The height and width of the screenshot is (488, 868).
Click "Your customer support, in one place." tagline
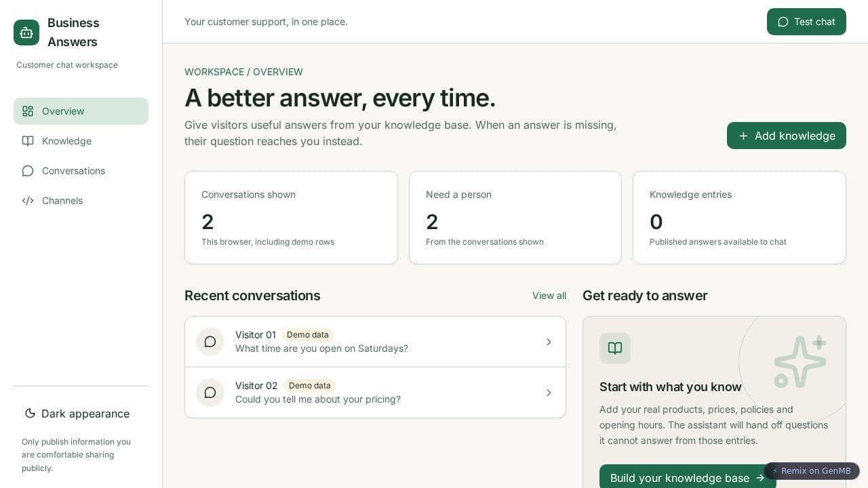coord(266,22)
